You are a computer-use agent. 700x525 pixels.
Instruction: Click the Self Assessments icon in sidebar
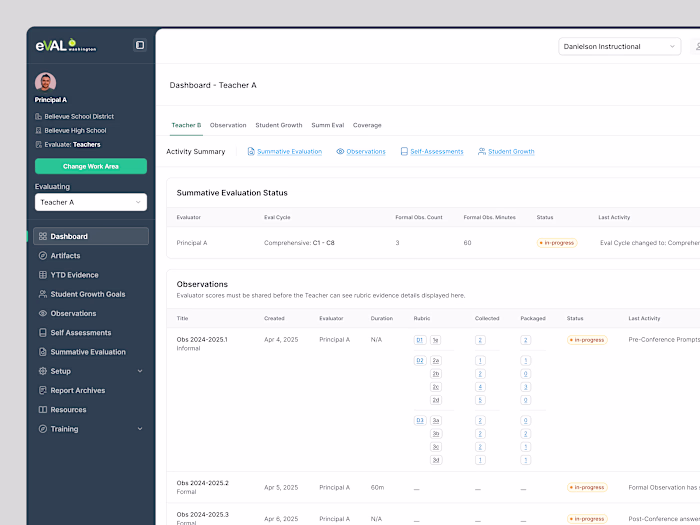coord(43,333)
